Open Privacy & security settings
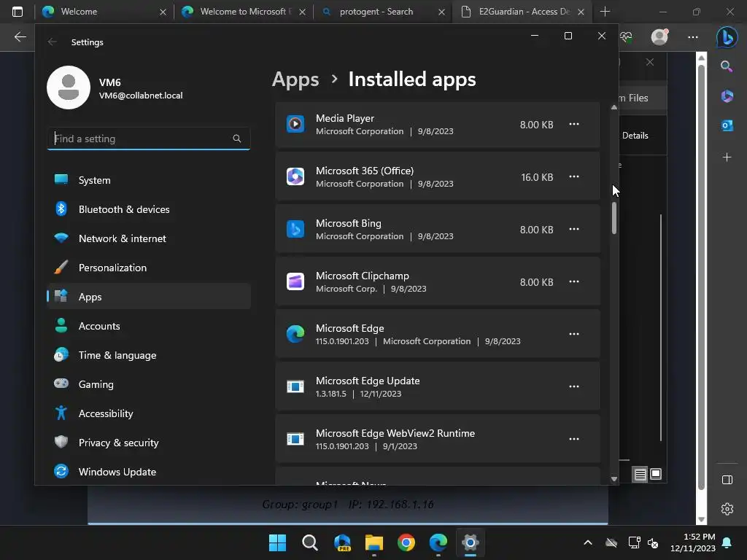The width and height of the screenshot is (747, 560). (x=149, y=443)
